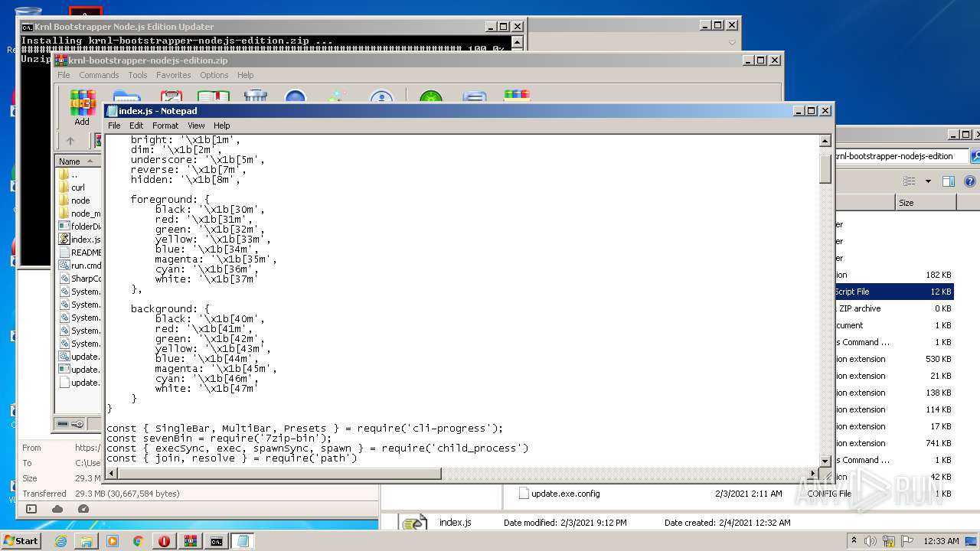Open the Commands menu in WinRAR

[x=99, y=75]
